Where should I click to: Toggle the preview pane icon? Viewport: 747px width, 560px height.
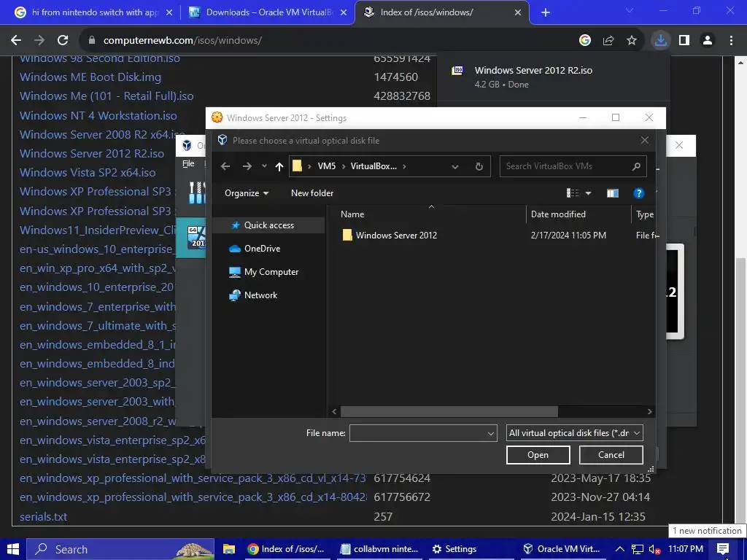coord(613,192)
